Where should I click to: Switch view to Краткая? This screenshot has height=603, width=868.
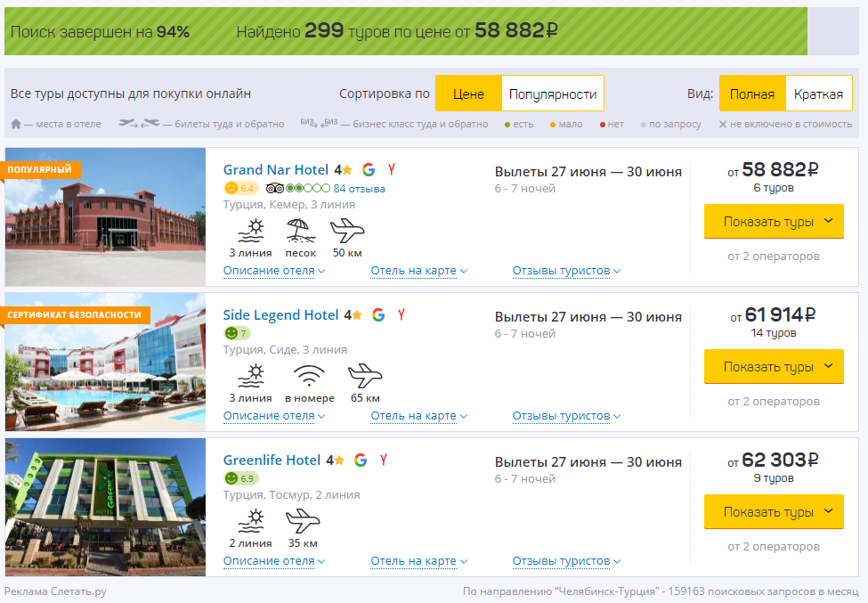point(818,94)
